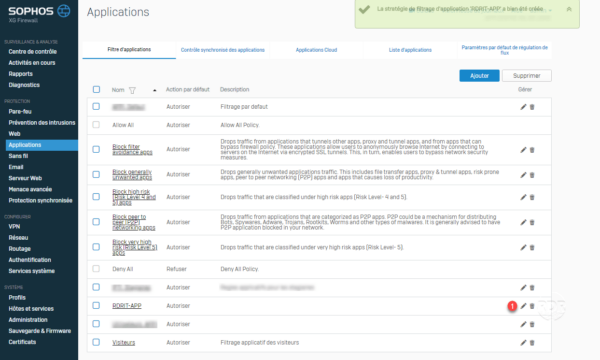This screenshot has height=360, width=600.
Task: Check the Block very high risk apps checkbox
Action: [x=96, y=247]
